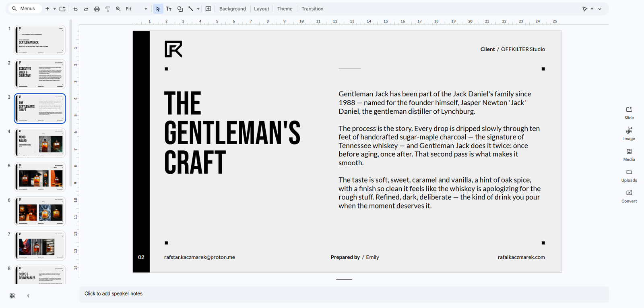Select slide 3 Gentleman's Craft thumbnail
The height and width of the screenshot is (308, 644).
point(40,108)
